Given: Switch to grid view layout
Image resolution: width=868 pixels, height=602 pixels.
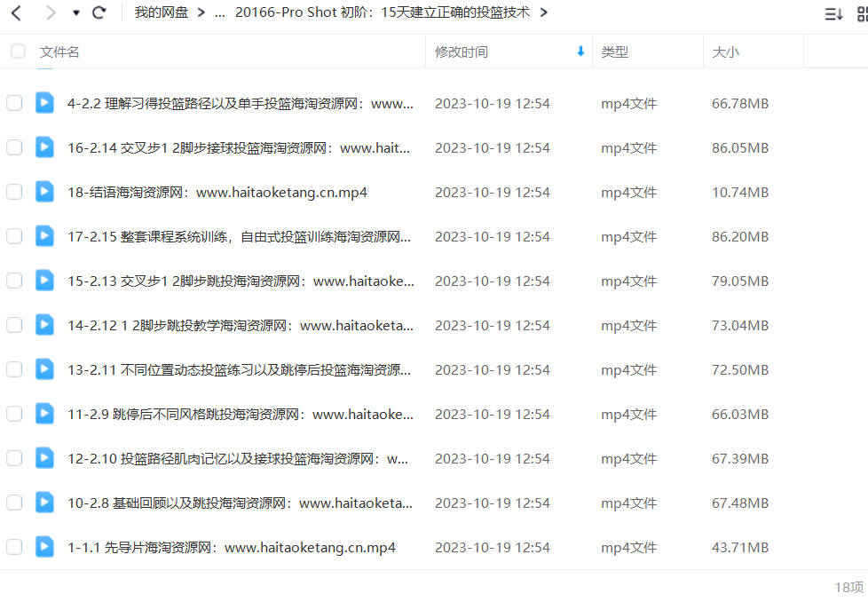Looking at the screenshot, I should click(x=863, y=14).
